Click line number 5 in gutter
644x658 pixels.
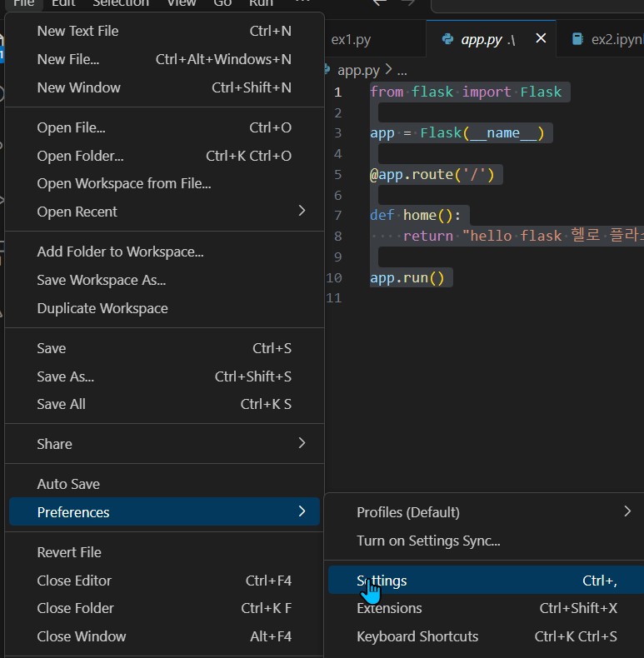(x=338, y=174)
